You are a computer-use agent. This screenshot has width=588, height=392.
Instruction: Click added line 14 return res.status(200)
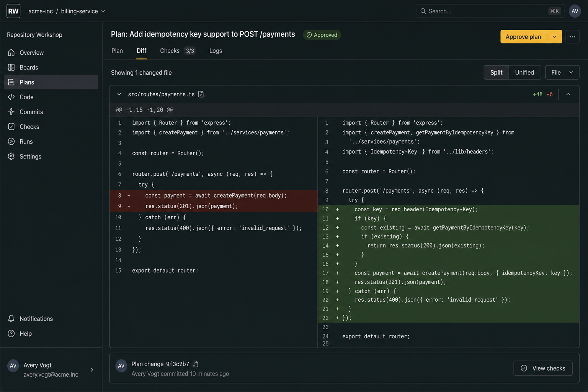coord(448,245)
